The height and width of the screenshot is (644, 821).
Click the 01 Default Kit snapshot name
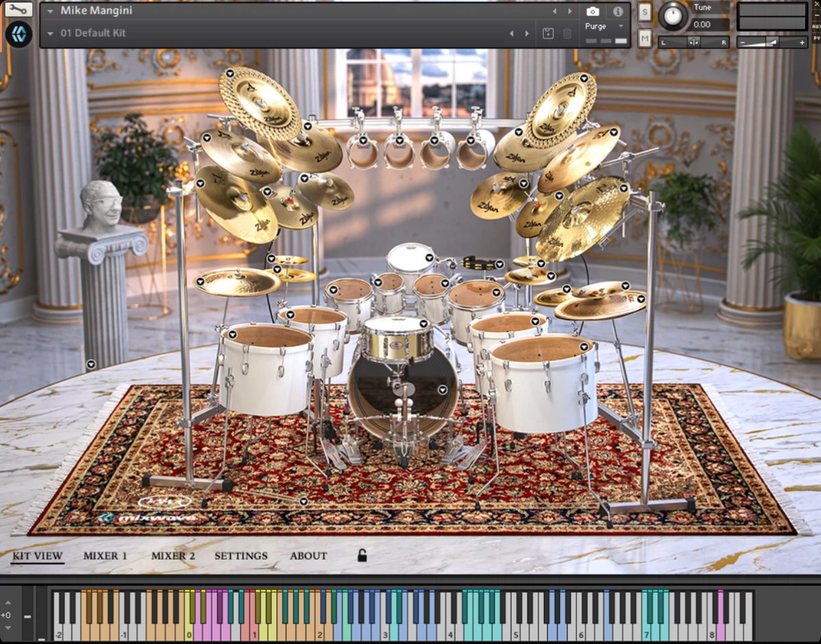[x=93, y=33]
